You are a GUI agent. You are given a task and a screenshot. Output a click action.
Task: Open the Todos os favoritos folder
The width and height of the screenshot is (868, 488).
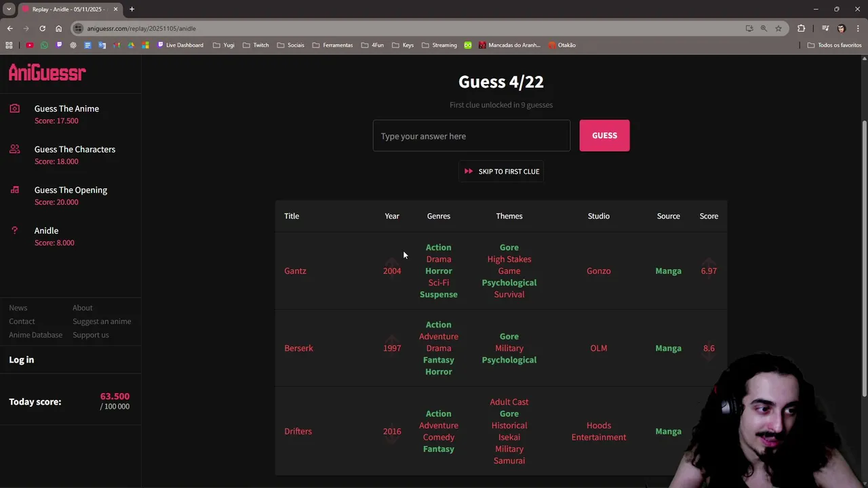(x=834, y=45)
